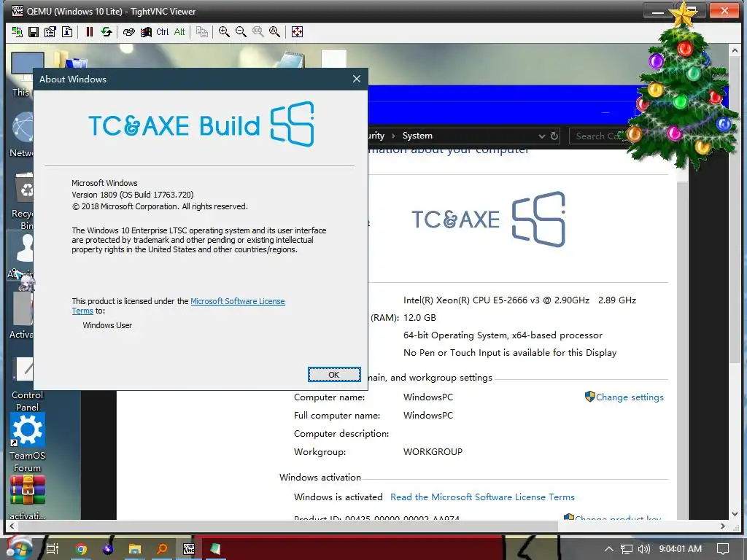
Task: Set the VNC zoom to 100%
Action: click(x=258, y=32)
